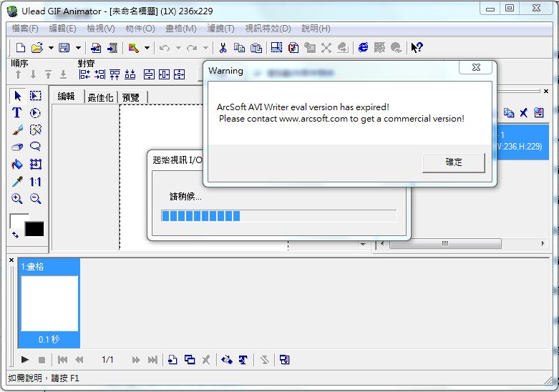Click the Paste clipboard icon

click(x=256, y=48)
